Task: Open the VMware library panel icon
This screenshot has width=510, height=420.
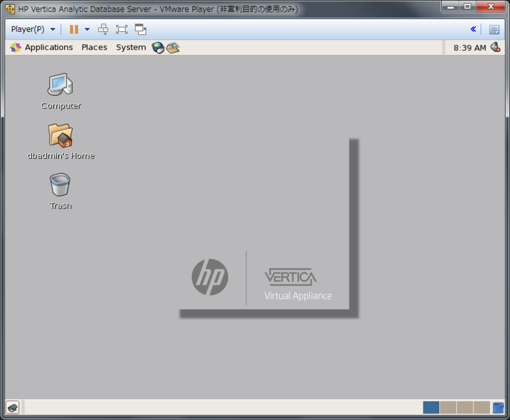Action: point(495,29)
